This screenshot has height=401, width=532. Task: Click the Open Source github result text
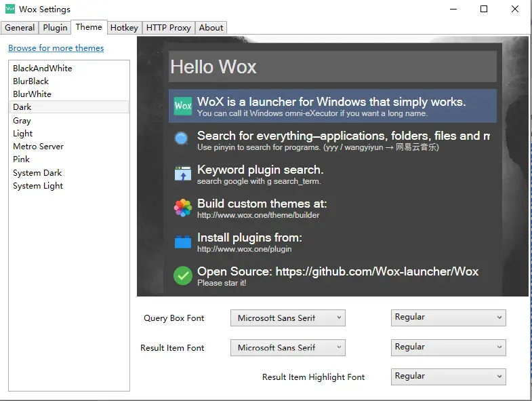coord(338,271)
